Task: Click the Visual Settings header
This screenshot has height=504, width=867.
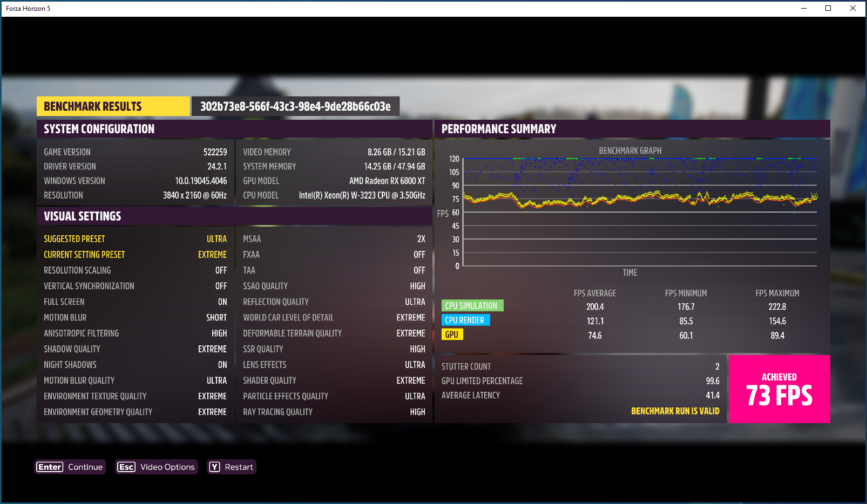Action: (x=234, y=216)
